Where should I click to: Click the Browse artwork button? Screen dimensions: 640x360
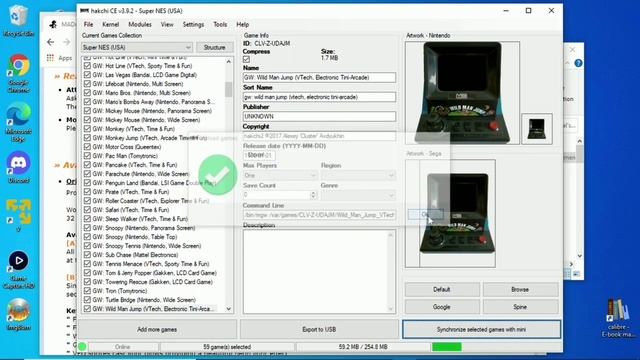tap(520, 289)
